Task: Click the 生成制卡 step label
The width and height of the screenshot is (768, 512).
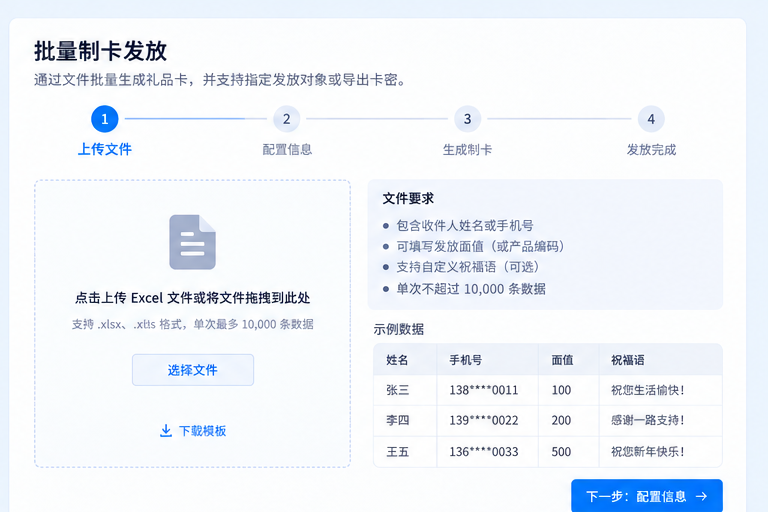Action: 467,149
